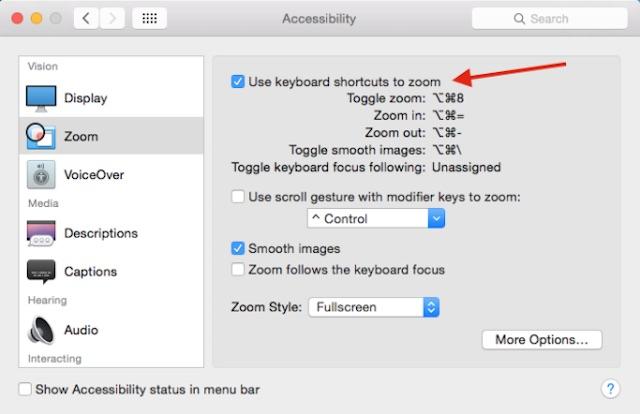Image resolution: width=640 pixels, height=414 pixels.
Task: Open the Control modifier key dropdown
Action: 376,219
